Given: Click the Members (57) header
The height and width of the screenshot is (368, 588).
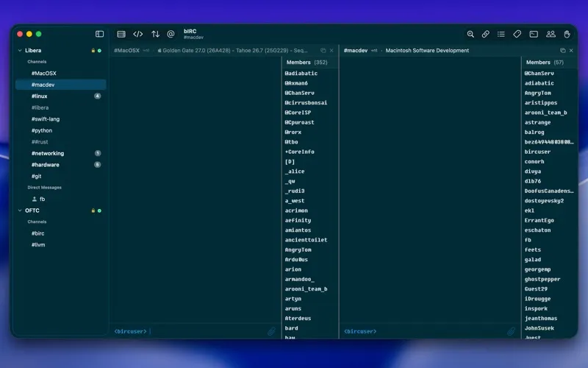Looking at the screenshot, I should coord(545,63).
